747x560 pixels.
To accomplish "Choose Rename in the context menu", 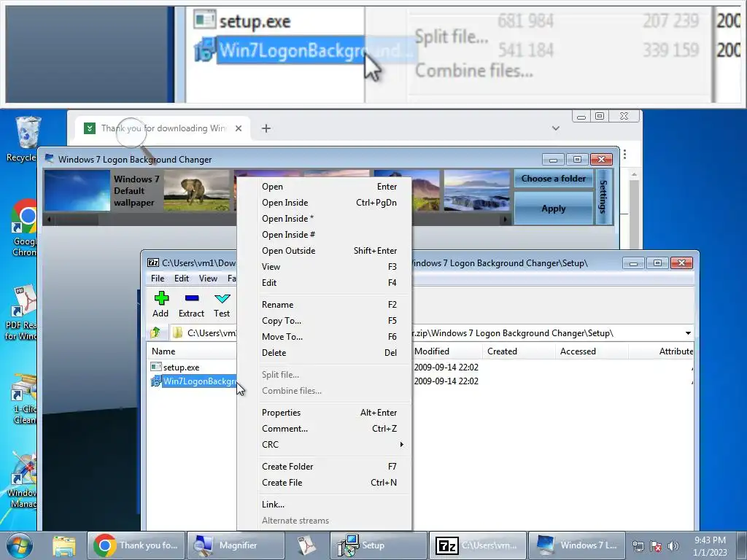I will (325, 305).
